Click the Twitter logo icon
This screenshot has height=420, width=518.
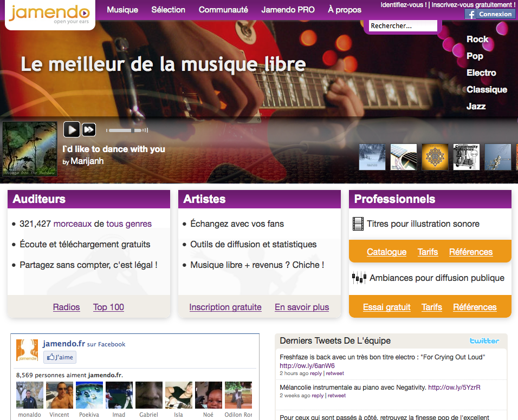[x=484, y=340]
